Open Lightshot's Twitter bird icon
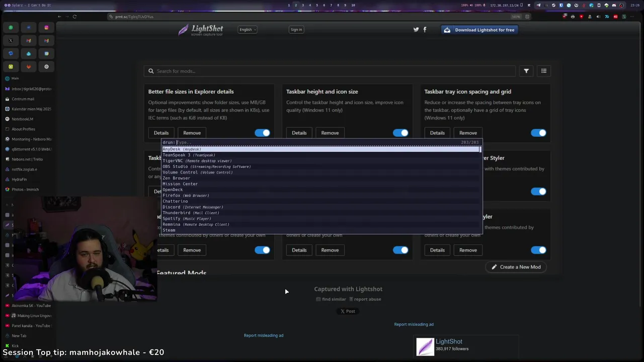 click(416, 30)
